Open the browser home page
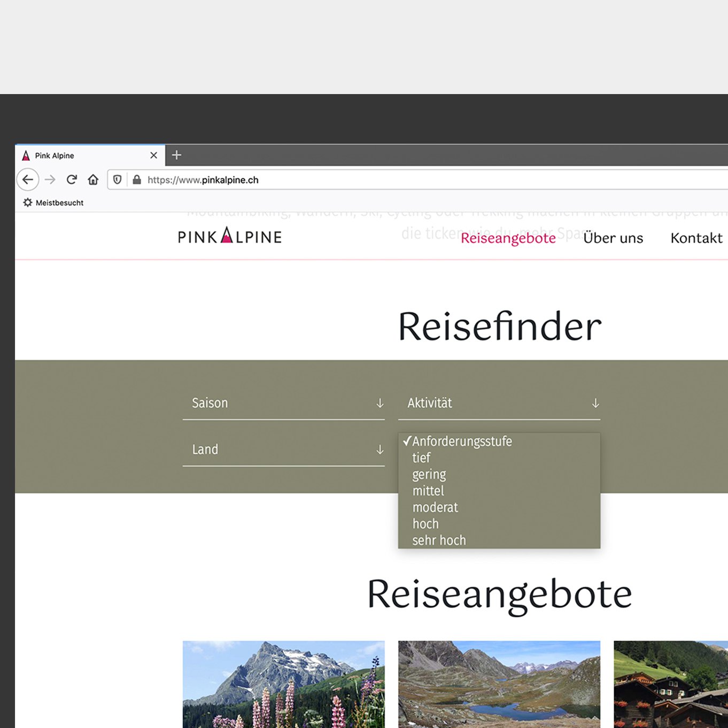The image size is (728, 728). pyautogui.click(x=93, y=180)
